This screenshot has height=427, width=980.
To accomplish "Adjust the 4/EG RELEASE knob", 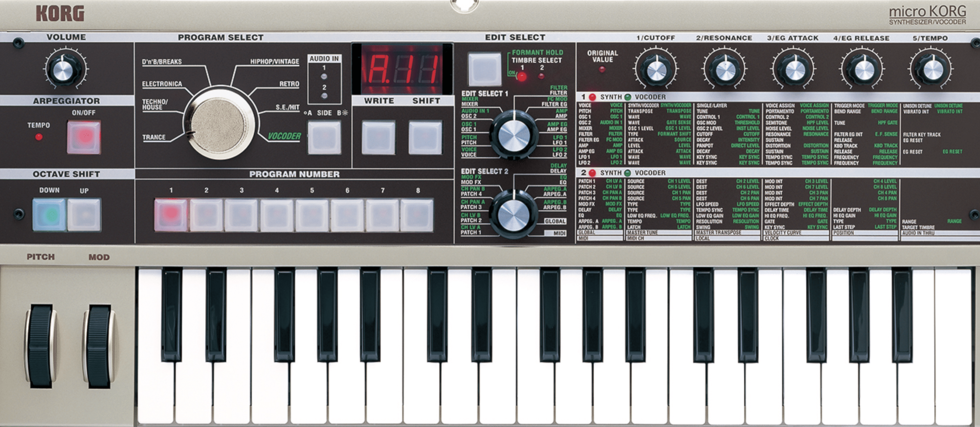I will coord(863,70).
